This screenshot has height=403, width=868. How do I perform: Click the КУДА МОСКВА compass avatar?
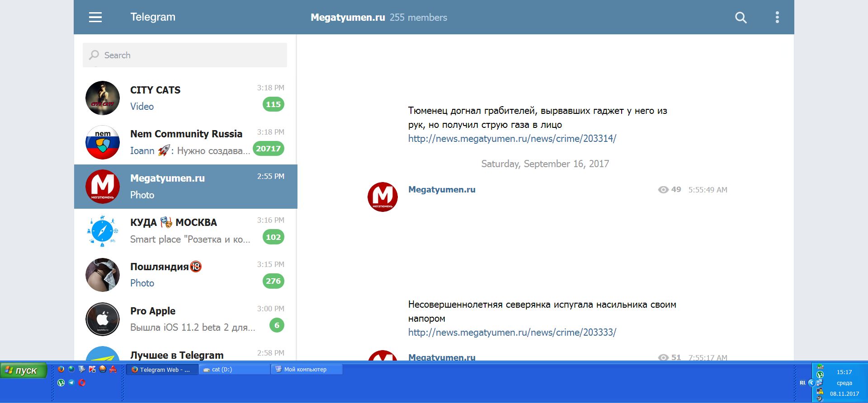103,231
